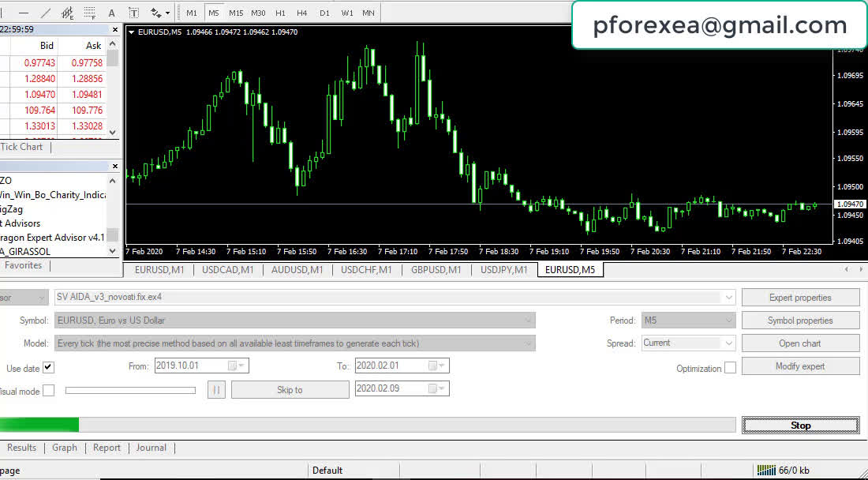Open the Period dropdown showing M5
This screenshot has width=868, height=480.
pos(688,321)
